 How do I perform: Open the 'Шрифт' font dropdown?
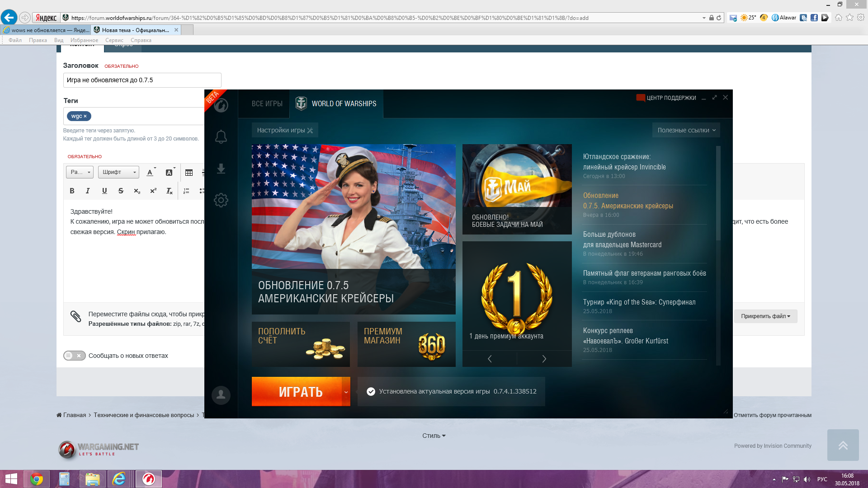tap(118, 172)
